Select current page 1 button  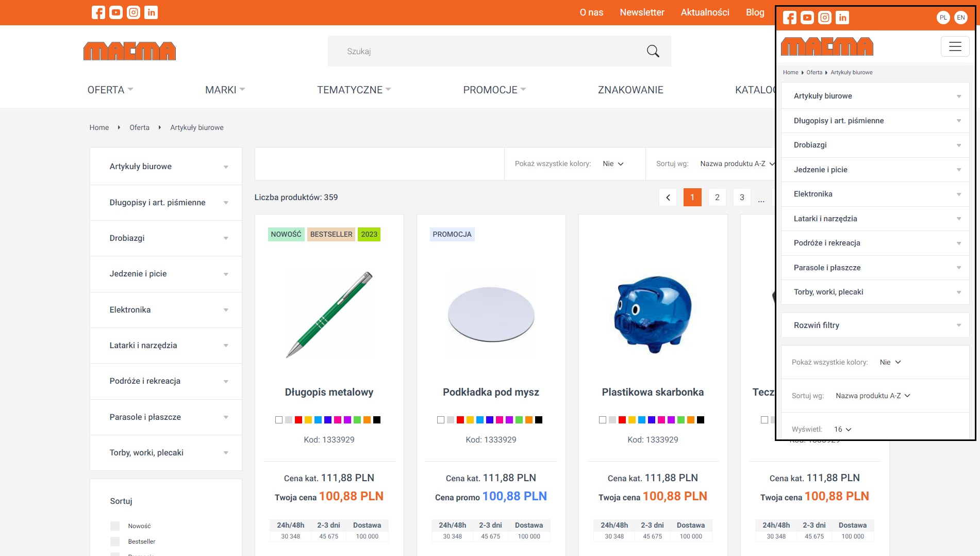pyautogui.click(x=692, y=198)
